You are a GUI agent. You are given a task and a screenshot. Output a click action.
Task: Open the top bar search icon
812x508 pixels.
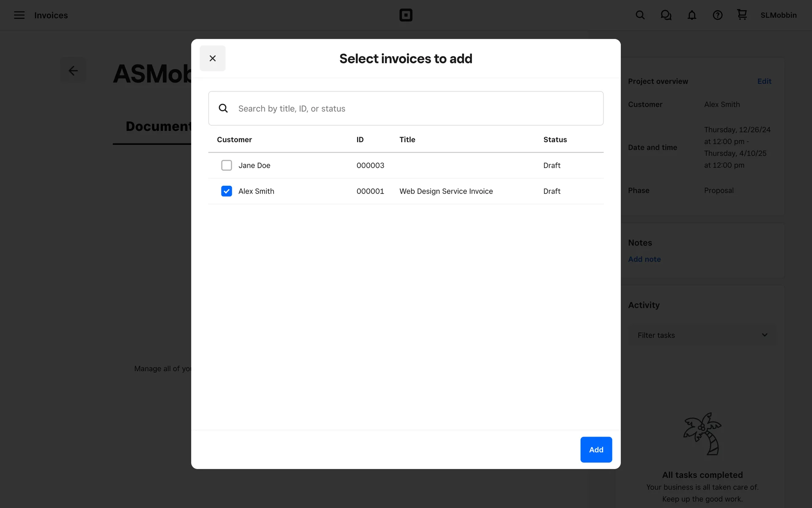point(640,15)
